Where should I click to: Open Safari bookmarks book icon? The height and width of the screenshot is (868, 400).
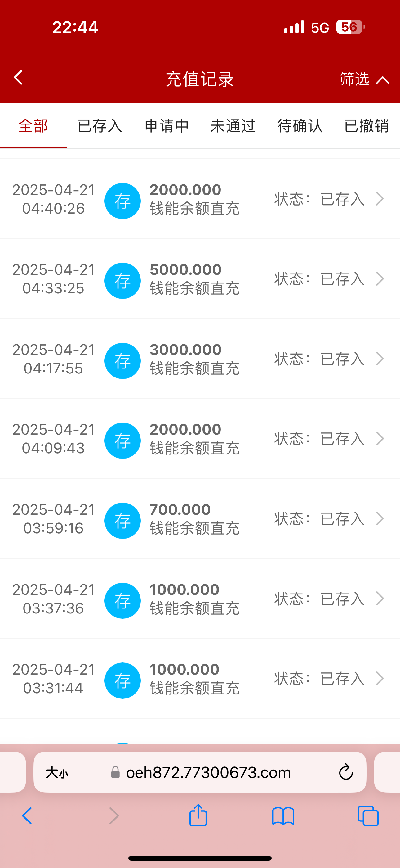283,816
